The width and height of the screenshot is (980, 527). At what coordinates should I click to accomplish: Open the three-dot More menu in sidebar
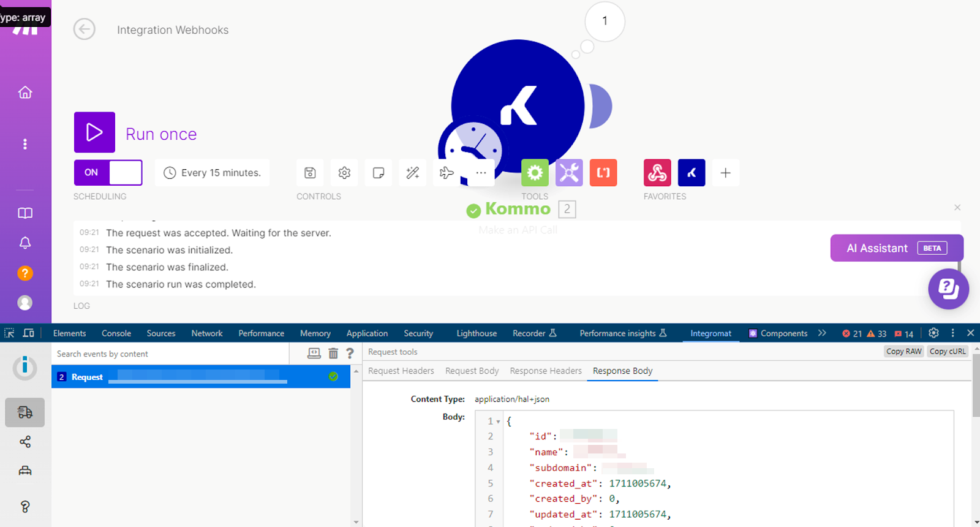pyautogui.click(x=25, y=144)
